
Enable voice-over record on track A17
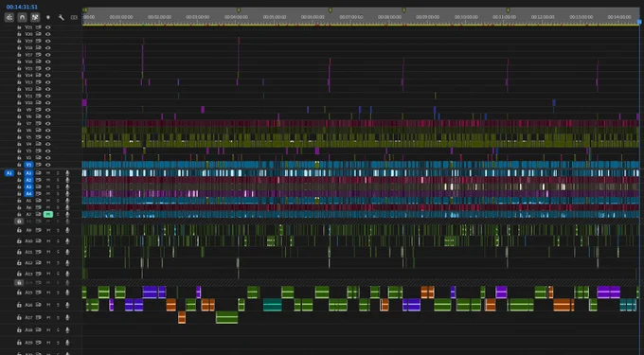(x=67, y=317)
